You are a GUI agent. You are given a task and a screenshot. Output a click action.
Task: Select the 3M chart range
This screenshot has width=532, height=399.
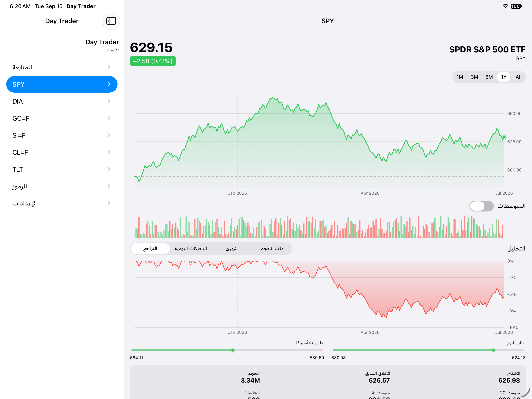click(474, 77)
